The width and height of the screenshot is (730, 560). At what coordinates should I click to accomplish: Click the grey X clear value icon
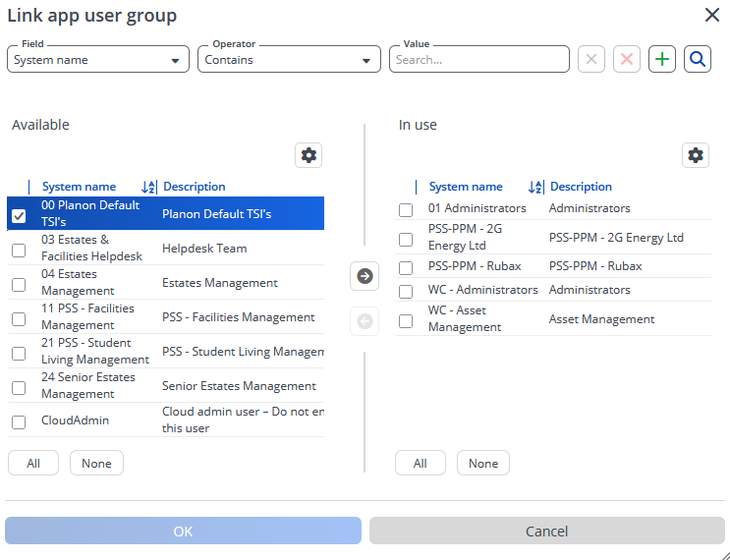coord(590,59)
